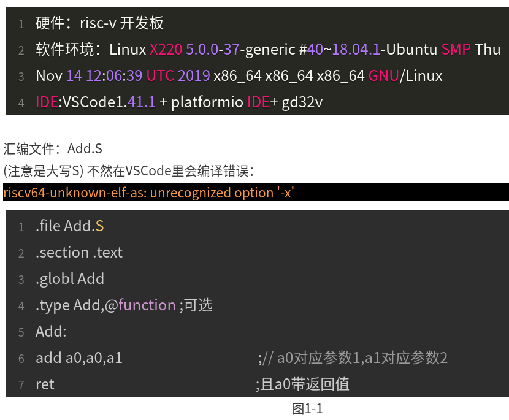Image resolution: width=509 pixels, height=420 pixels.
Task: Click the '图1-1' figure caption
Action: 307,409
